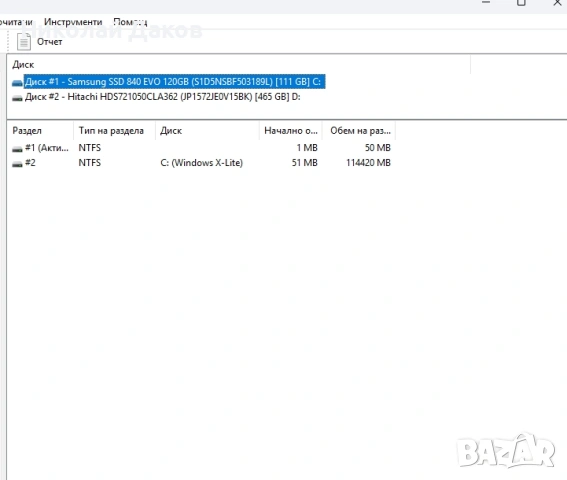Click the Обем на раз... column header
The image size is (567, 480).
359,131
